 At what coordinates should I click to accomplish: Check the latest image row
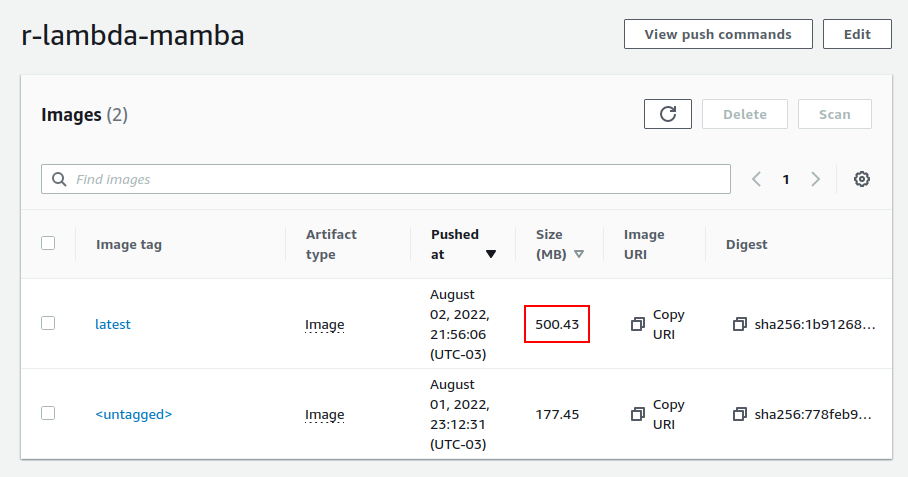coord(48,323)
